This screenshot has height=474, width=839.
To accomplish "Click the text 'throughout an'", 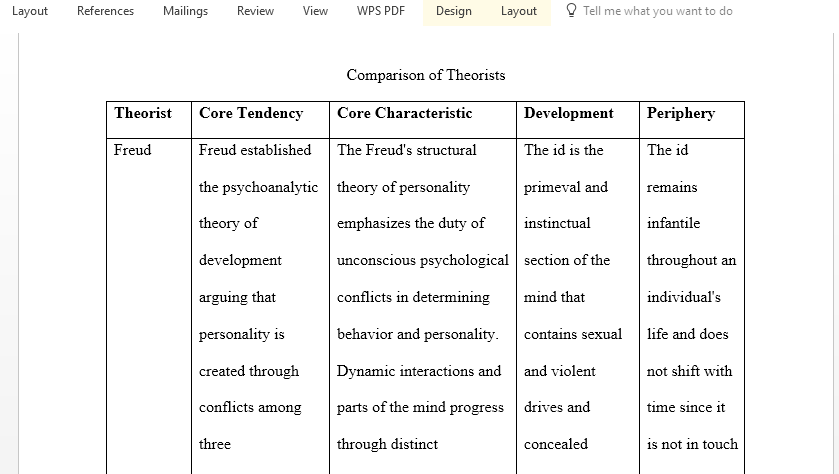I will [x=691, y=261].
